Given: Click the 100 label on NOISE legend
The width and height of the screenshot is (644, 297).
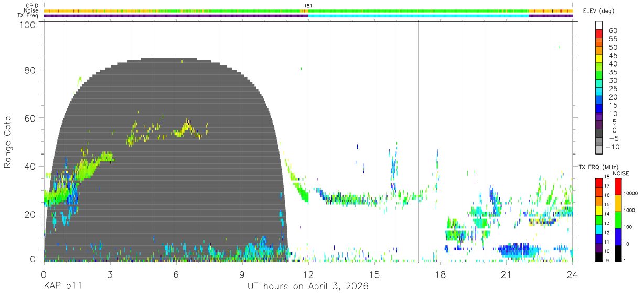Looking at the screenshot, I should 628,227.
